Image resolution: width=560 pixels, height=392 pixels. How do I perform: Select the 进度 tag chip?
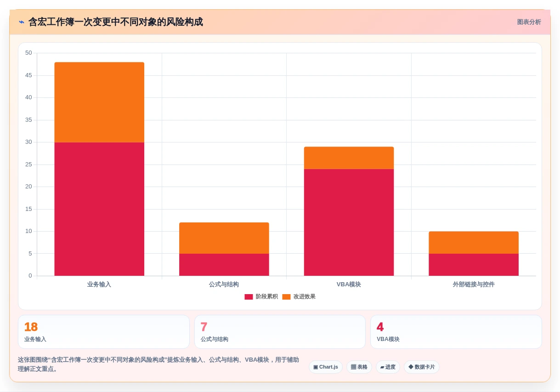point(388,367)
